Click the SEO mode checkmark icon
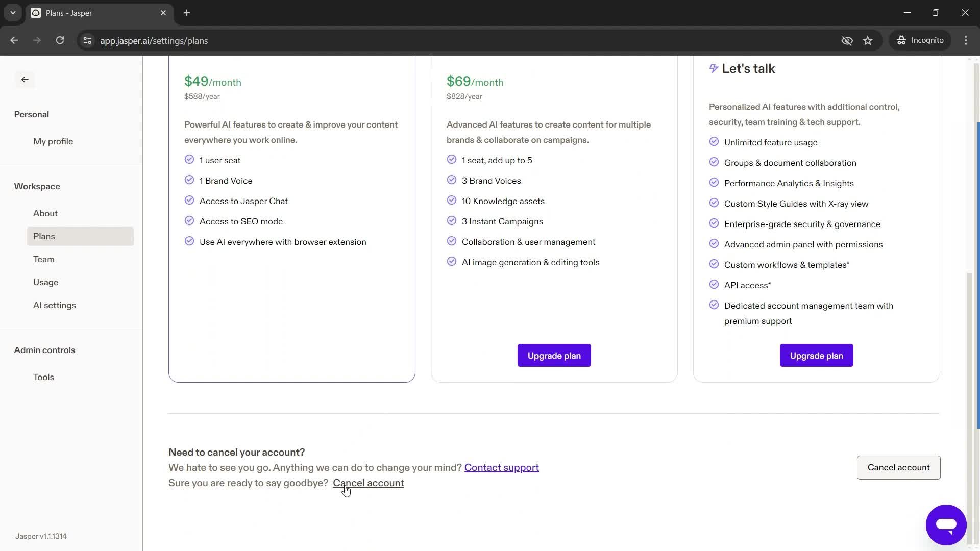The image size is (980, 551). coord(189,221)
